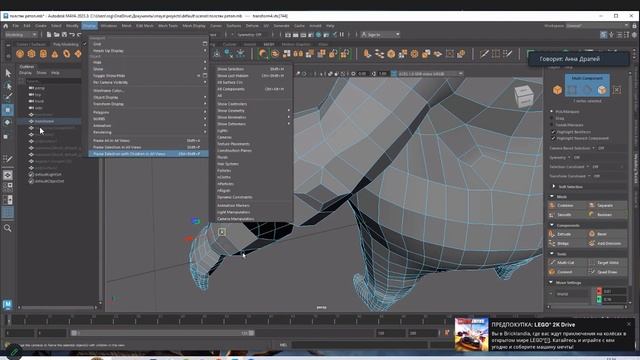The width and height of the screenshot is (640, 360).
Task: Choose Frame Selection with Children in All Views
Action: click(x=149, y=154)
